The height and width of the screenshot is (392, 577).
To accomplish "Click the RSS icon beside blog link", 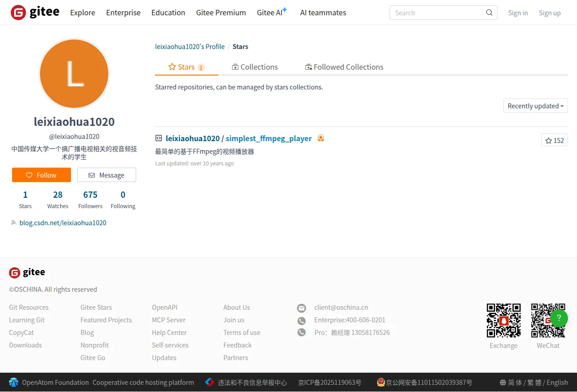I will [14, 223].
